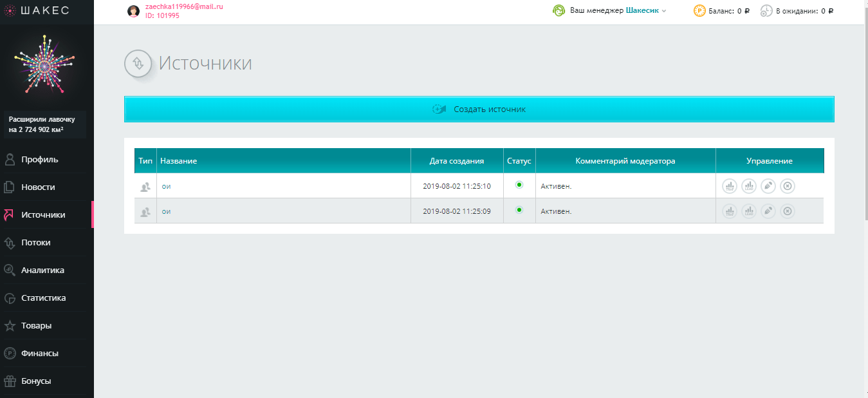The height and width of the screenshot is (398, 868).
Task: Click pencil edit icon in first source row
Action: 768,186
